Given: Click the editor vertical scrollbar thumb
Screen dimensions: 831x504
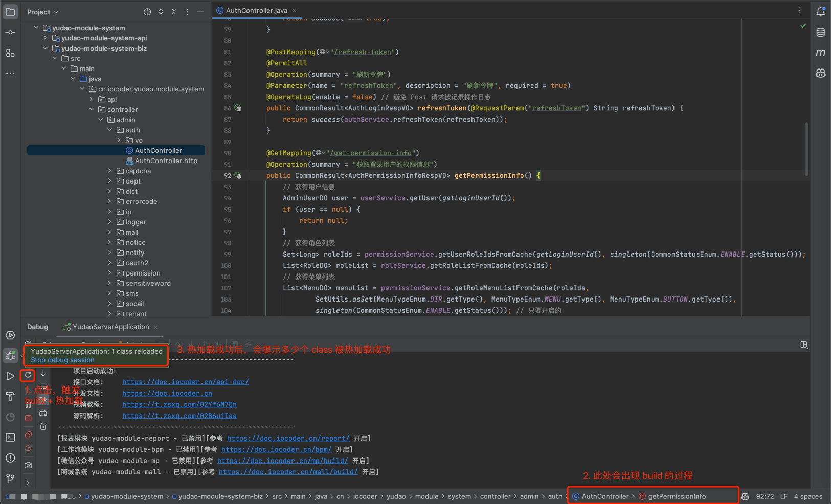Looking at the screenshot, I should 807,148.
